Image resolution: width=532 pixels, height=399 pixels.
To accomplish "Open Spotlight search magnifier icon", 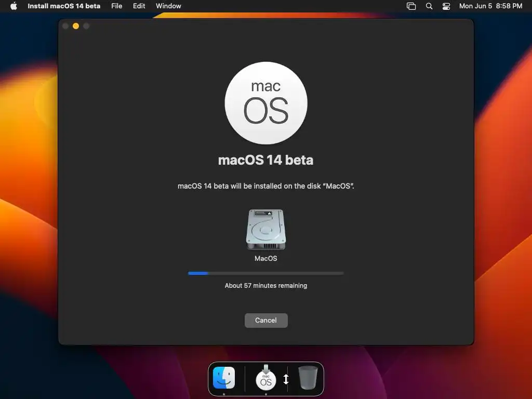I will coord(429,6).
